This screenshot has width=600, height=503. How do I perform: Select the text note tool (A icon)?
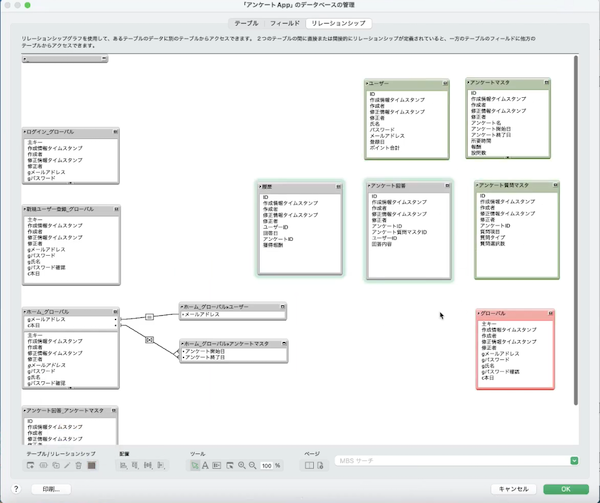(x=206, y=466)
